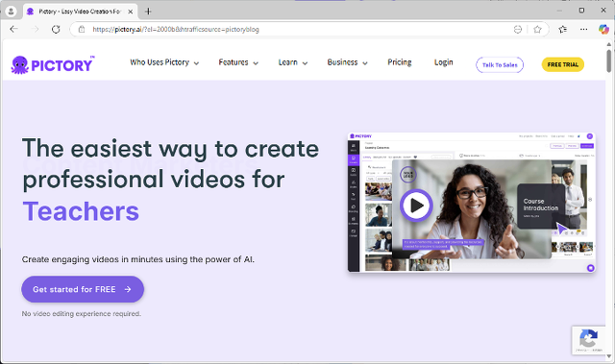615x364 pixels.
Task: Click 'No video editing experience required.' text
Action: pos(81,314)
